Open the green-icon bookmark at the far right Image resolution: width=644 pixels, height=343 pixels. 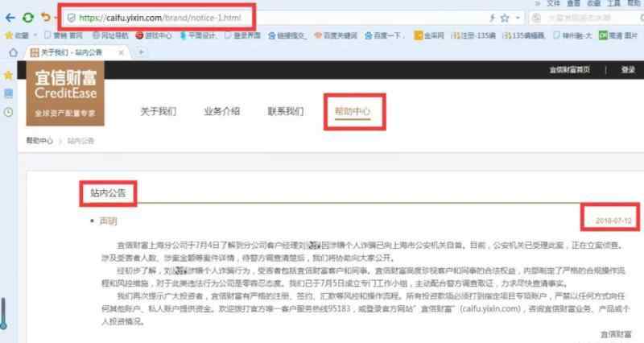618,35
